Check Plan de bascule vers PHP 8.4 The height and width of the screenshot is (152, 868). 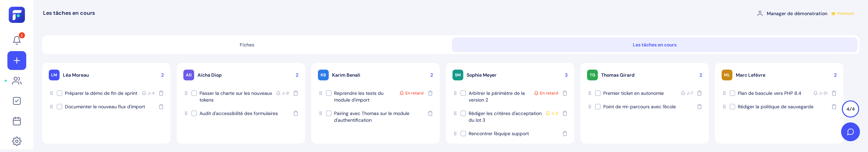pyautogui.click(x=732, y=93)
